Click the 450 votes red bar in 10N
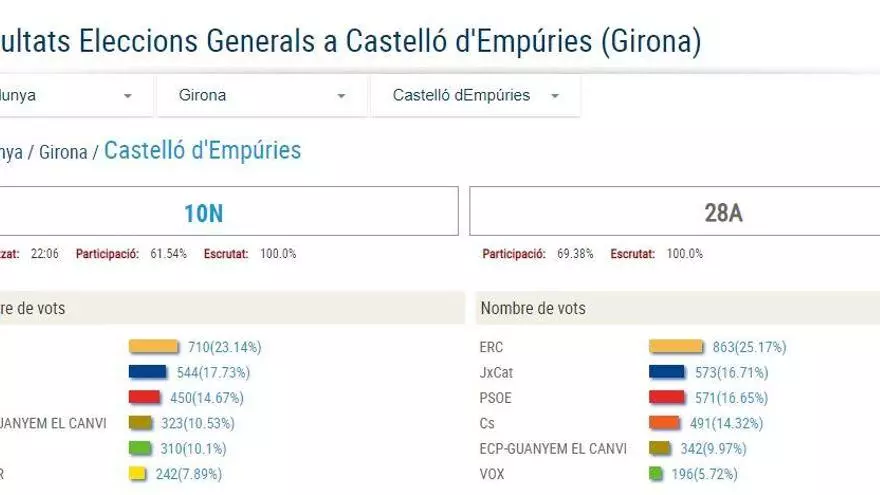 (x=145, y=397)
